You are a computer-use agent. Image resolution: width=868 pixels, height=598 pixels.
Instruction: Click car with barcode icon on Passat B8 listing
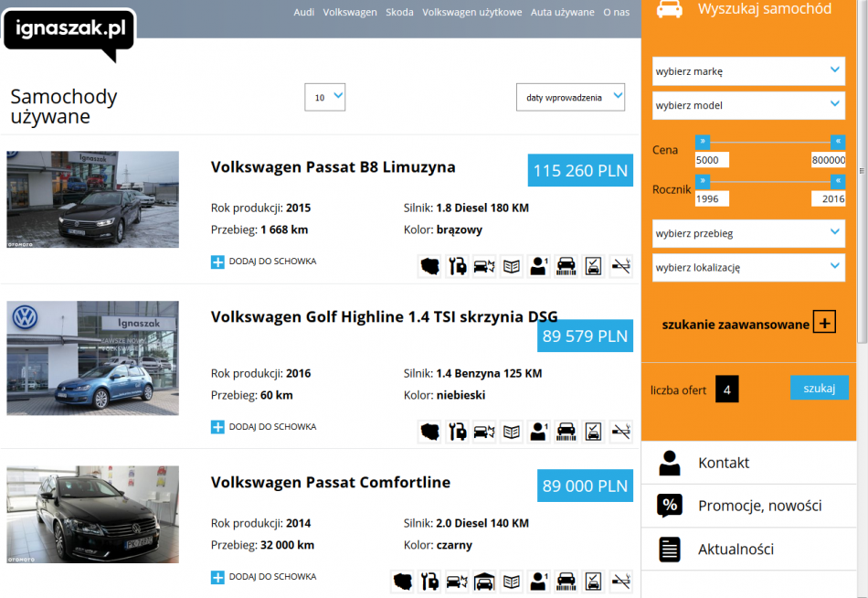pos(566,267)
